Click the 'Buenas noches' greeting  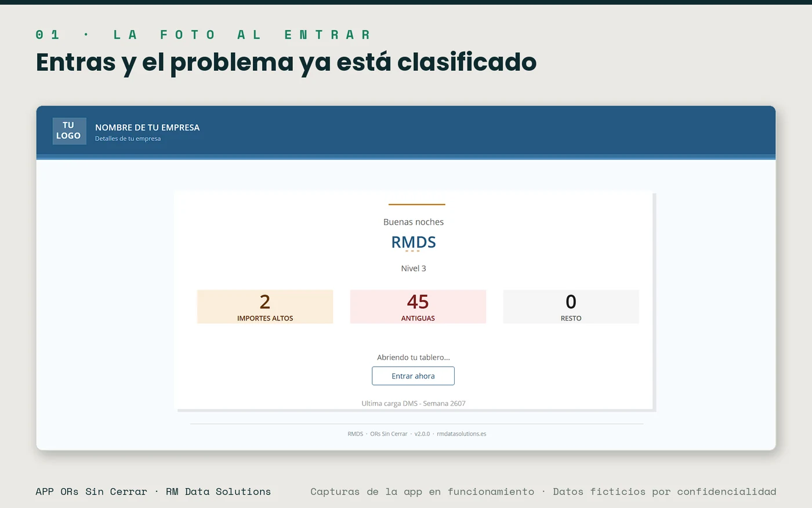(x=414, y=222)
